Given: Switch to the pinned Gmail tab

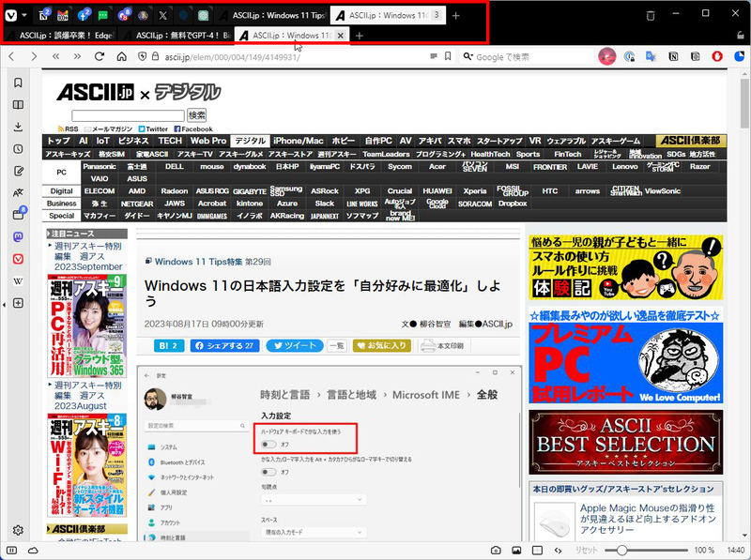Looking at the screenshot, I should click(63, 15).
